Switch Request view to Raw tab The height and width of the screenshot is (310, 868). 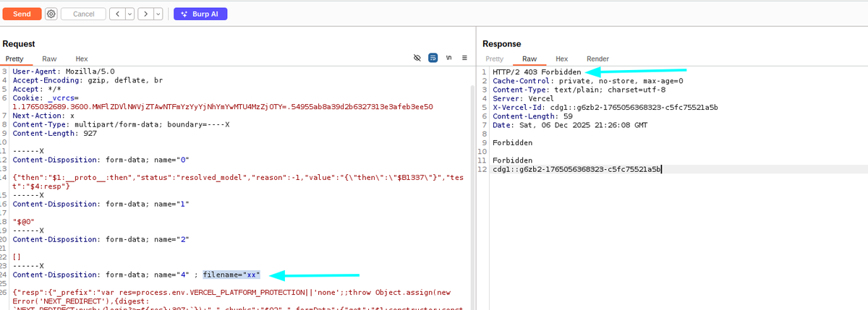click(49, 59)
